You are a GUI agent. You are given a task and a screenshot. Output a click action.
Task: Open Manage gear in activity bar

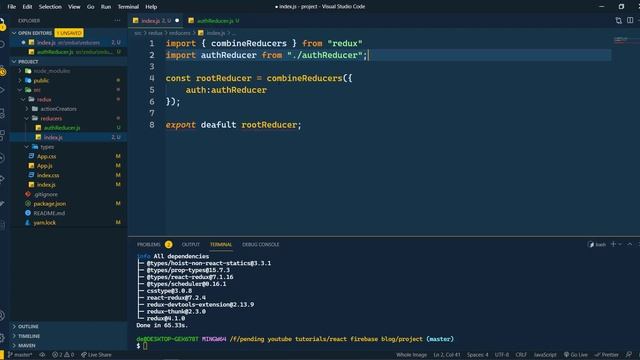[x=2, y=338]
